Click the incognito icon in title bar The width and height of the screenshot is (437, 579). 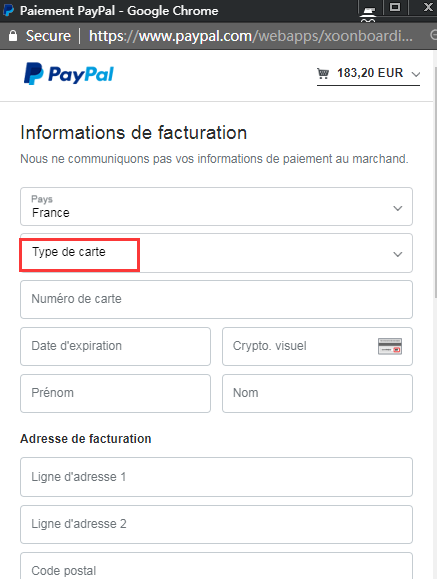(368, 14)
